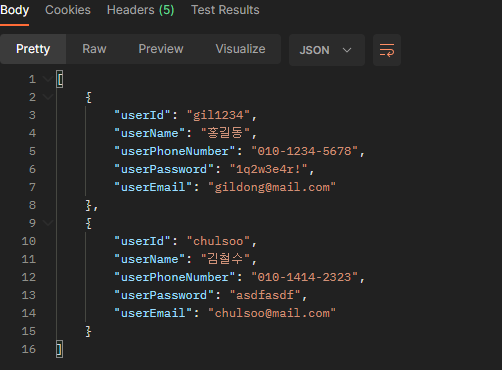Click the closing bracket on line 16
Viewport: 502px width, 370px height.
pos(59,349)
